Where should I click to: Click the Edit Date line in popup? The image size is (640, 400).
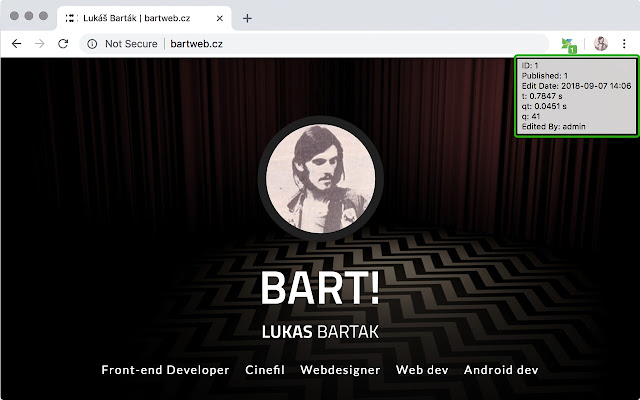(576, 85)
